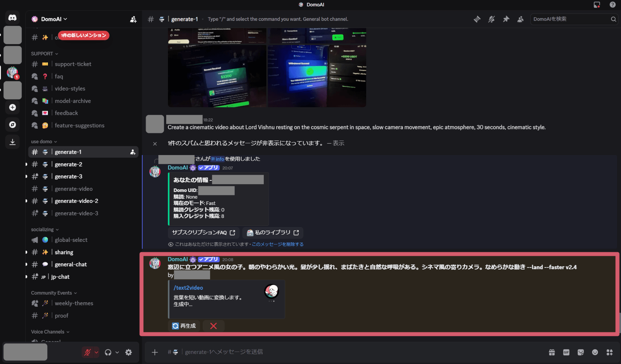Open the Threads icon in channel header
The image size is (621, 364).
[x=477, y=19]
